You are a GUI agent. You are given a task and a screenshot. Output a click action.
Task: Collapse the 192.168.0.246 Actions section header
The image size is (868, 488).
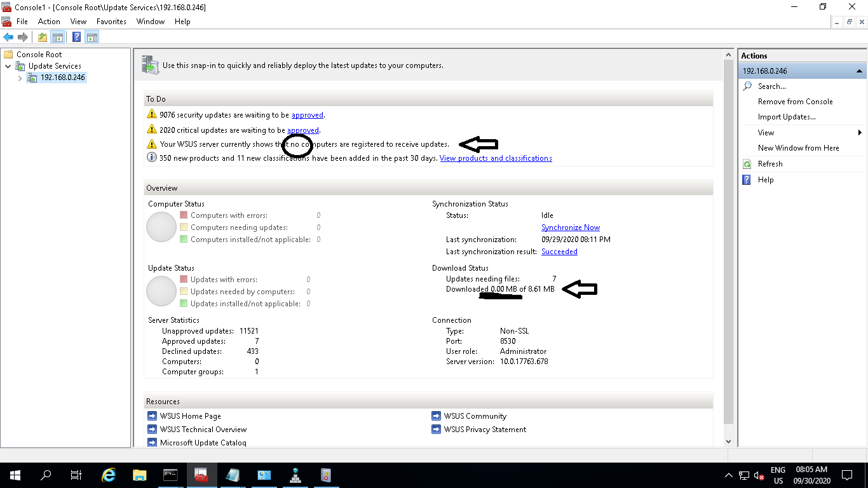point(802,71)
